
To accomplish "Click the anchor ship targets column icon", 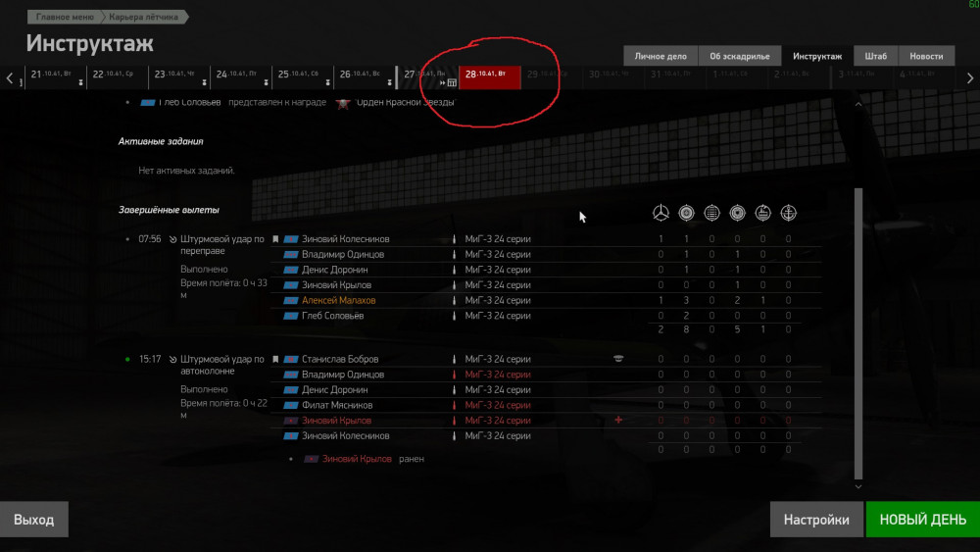I will click(x=789, y=213).
